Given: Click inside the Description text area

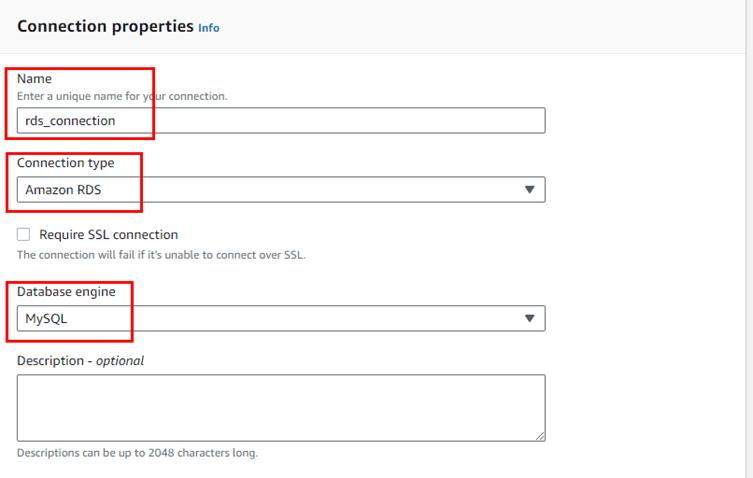Looking at the screenshot, I should (280, 407).
